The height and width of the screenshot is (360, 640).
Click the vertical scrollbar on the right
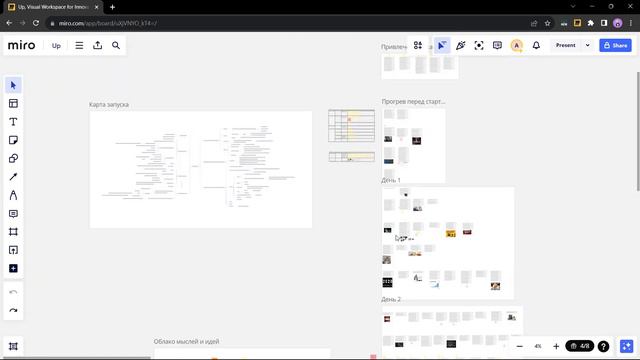coord(638,131)
